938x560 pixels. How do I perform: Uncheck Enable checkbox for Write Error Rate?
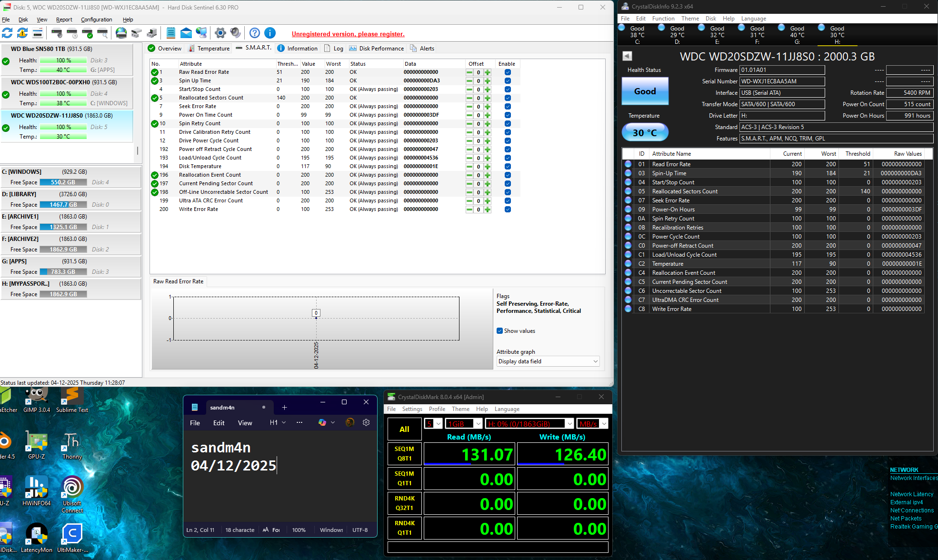[x=508, y=210]
